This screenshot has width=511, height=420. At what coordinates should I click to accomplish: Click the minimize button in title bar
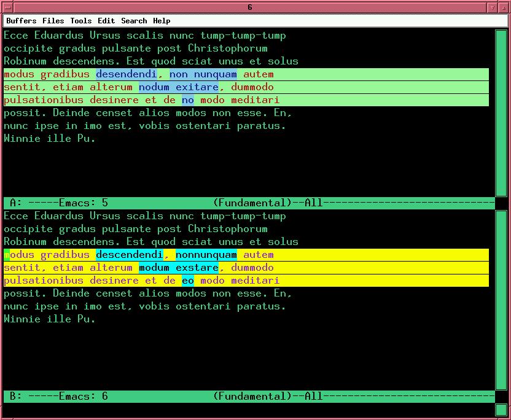click(492, 7)
